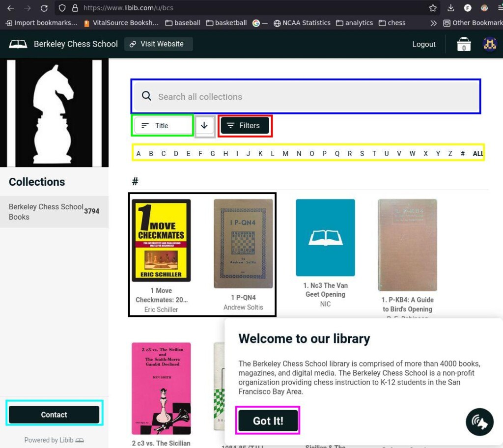Viewport: 503px width, 448px height.
Task: Select letter M in the alphabet bar
Action: coord(285,154)
